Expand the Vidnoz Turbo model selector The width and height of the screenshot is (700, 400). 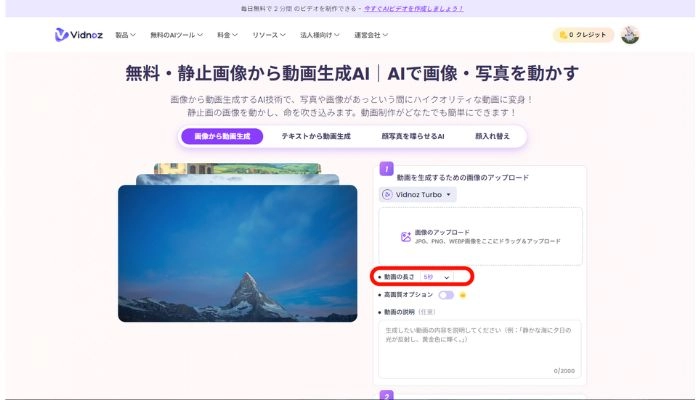(x=418, y=195)
